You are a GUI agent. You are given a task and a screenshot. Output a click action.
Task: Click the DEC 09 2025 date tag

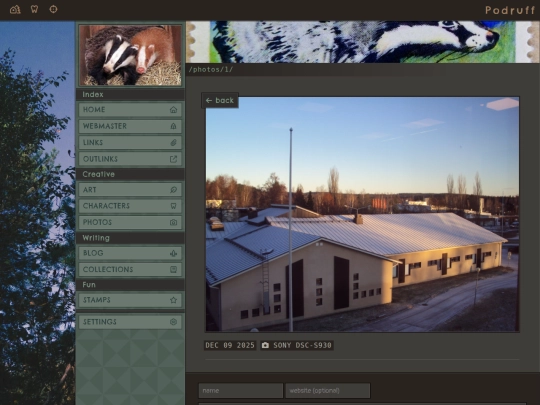[230, 345]
